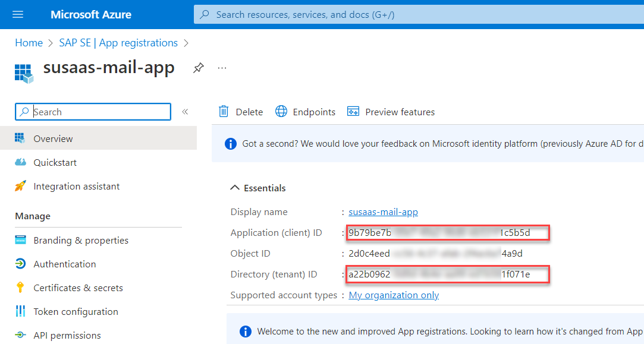Click the Overview grid icon
This screenshot has height=344, width=644.
coord(20,138)
